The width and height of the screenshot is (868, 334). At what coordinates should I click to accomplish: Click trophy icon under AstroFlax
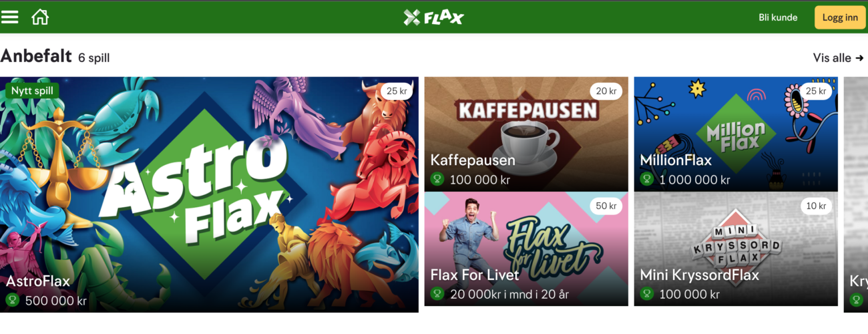[12, 301]
